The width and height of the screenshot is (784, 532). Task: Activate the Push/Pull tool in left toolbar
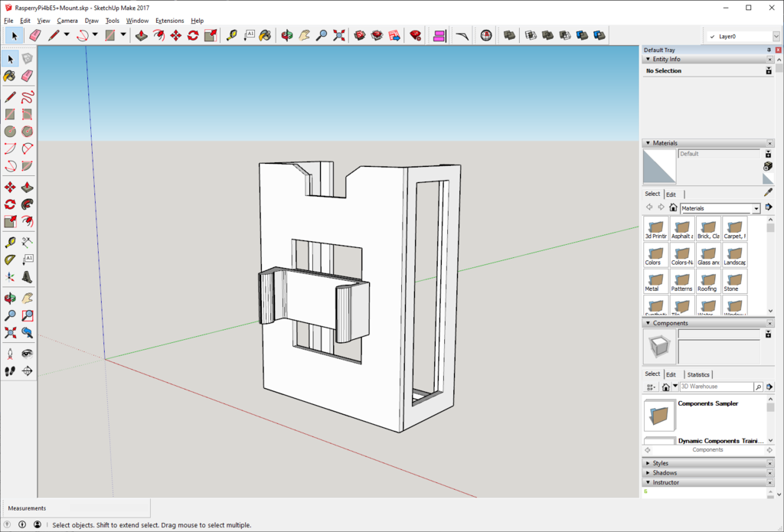(x=27, y=188)
